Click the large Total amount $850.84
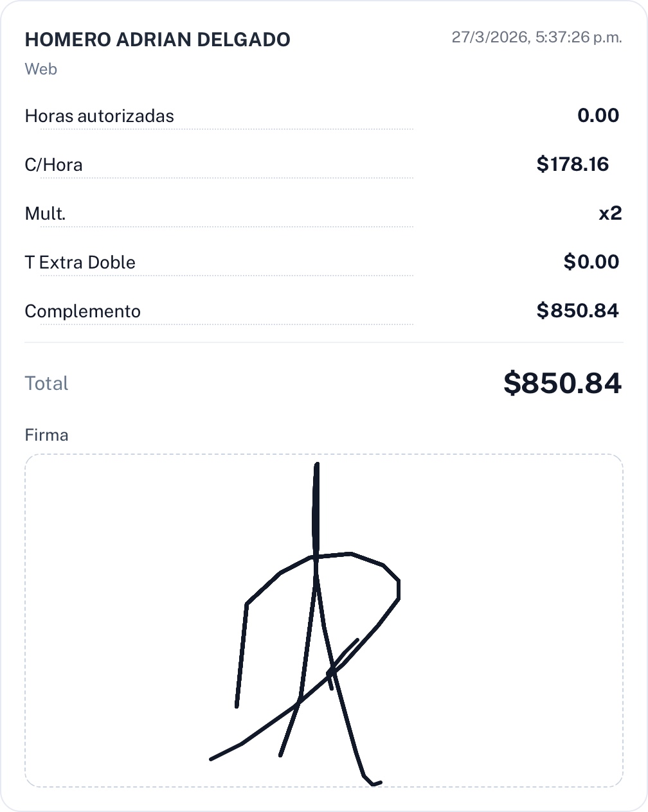 (562, 383)
